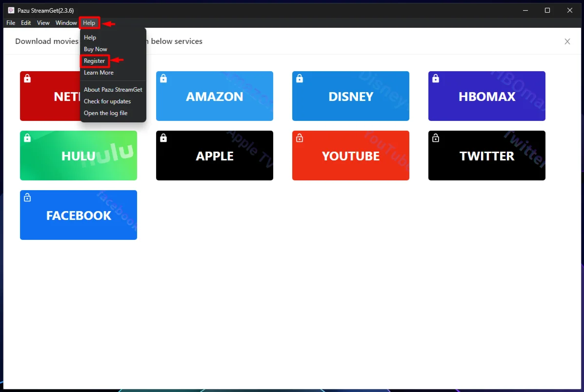Select the Facebook service tile
This screenshot has height=392, width=584.
(79, 215)
